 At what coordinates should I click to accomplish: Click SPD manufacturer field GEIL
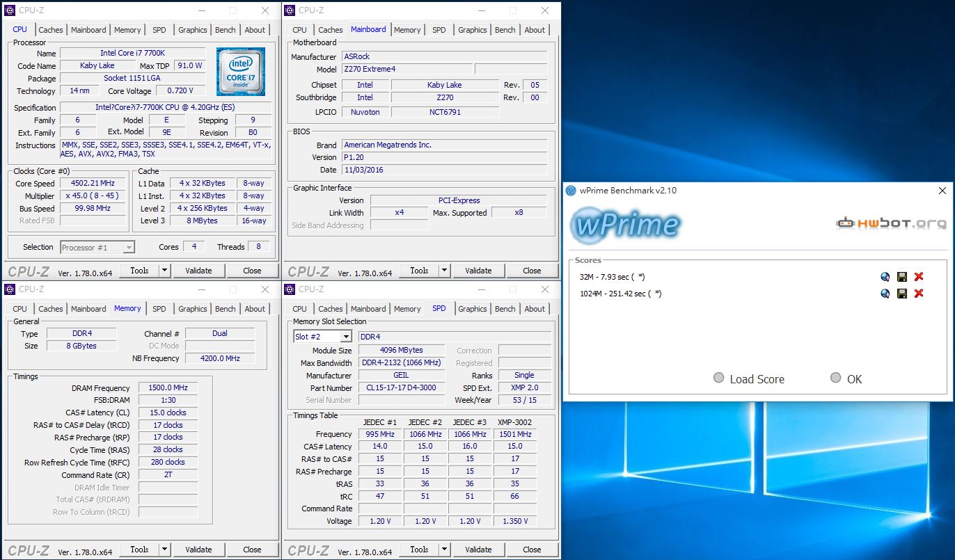click(402, 375)
